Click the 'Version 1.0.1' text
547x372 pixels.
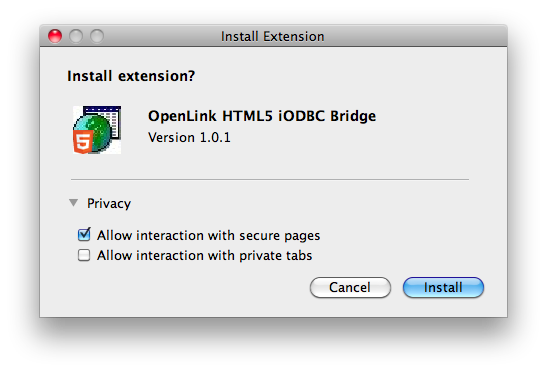189,137
